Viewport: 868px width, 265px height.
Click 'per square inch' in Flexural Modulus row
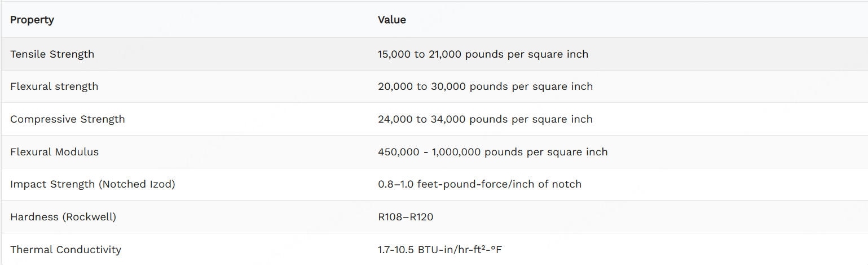pyautogui.click(x=570, y=152)
